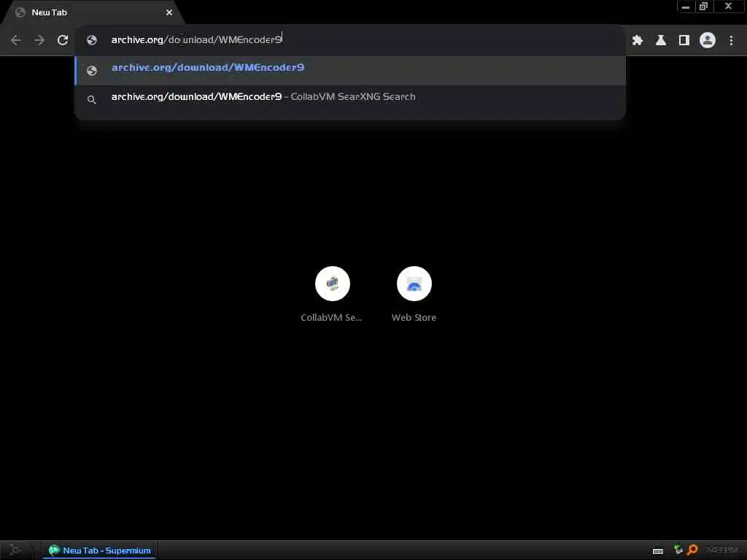Click the keyboard tray icon

pyautogui.click(x=658, y=551)
